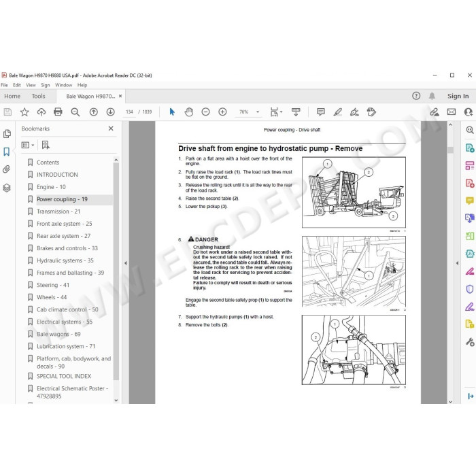Show Page Thumbnails panel

[x=7, y=134]
